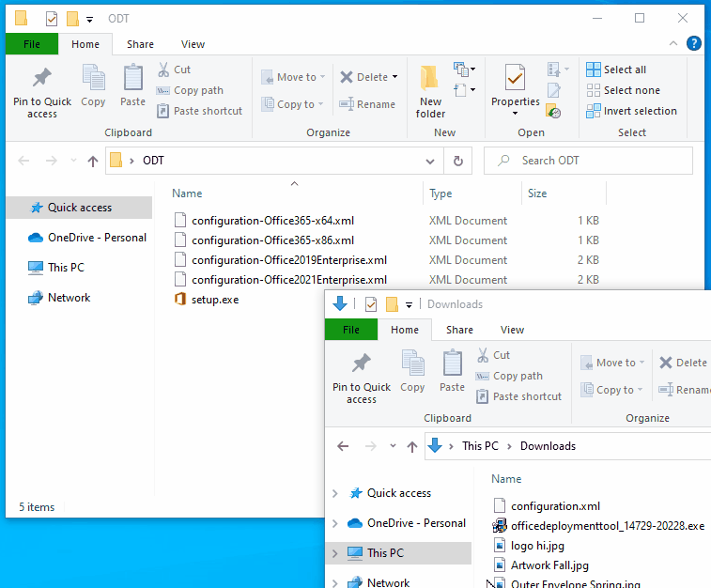Pin to Quick access in ODT window
711x588 pixels.
(x=42, y=93)
